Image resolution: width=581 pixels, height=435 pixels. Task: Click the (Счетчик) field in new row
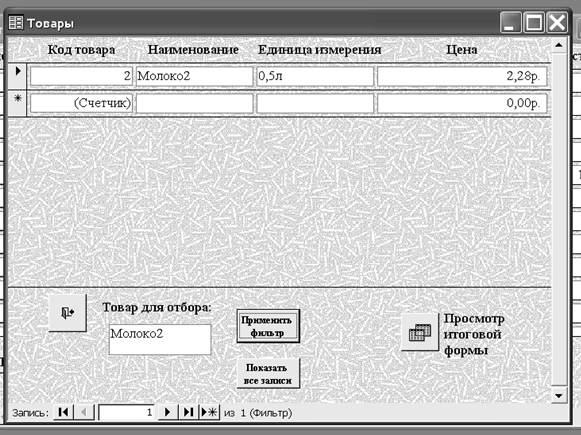pos(81,103)
